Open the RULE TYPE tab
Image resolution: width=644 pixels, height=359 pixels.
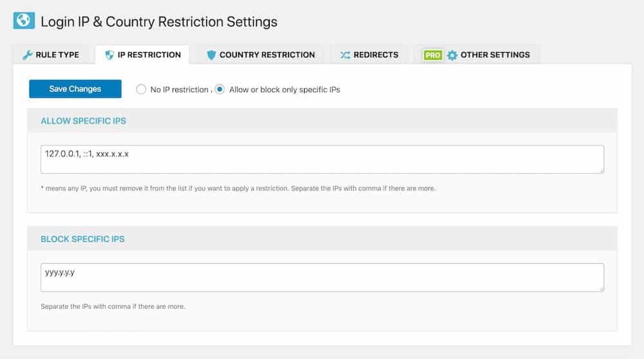(x=51, y=55)
